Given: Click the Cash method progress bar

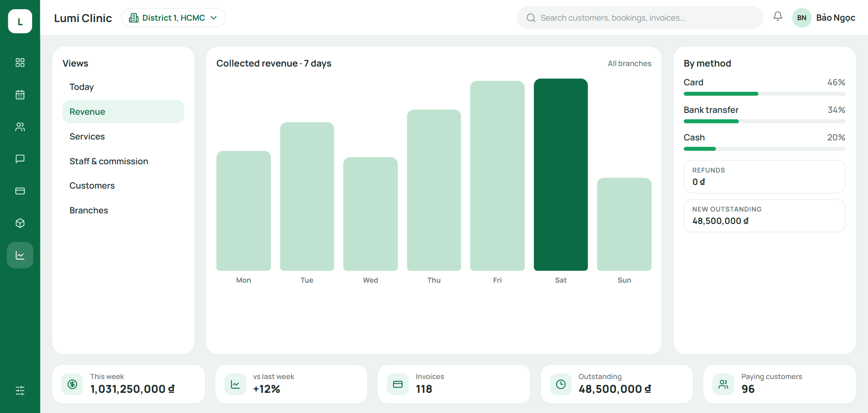Looking at the screenshot, I should [x=764, y=149].
